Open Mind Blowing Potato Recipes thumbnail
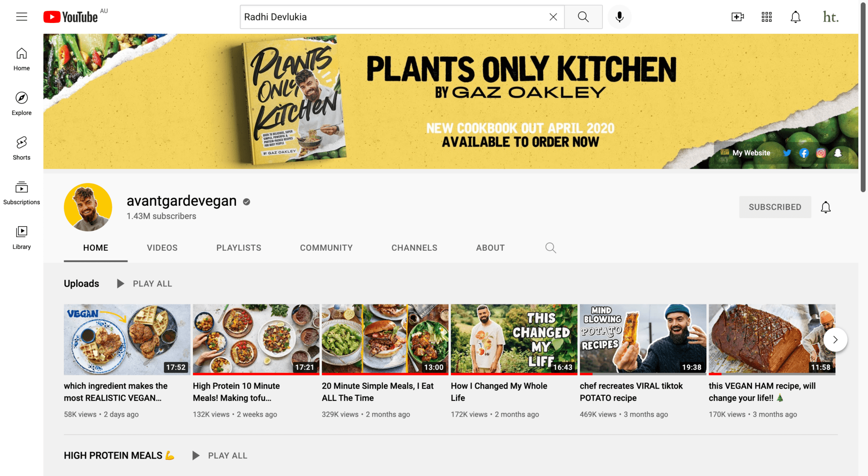The width and height of the screenshot is (868, 476). (643, 339)
